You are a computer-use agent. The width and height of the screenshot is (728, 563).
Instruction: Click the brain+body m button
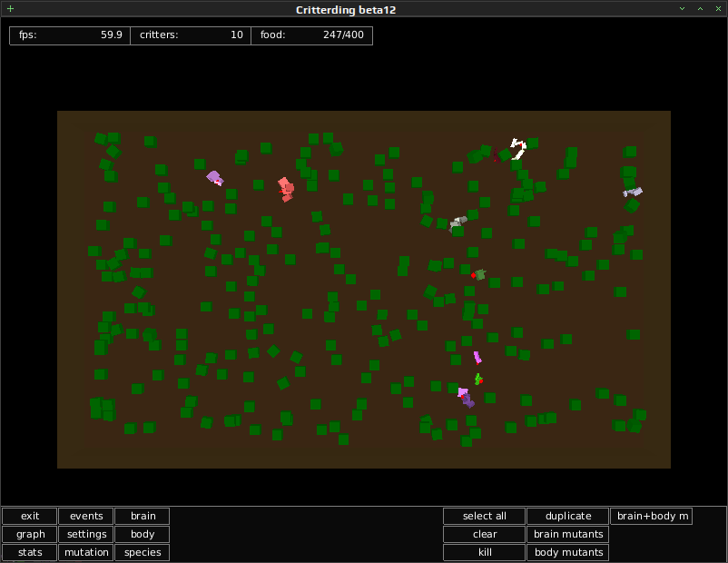pos(652,516)
